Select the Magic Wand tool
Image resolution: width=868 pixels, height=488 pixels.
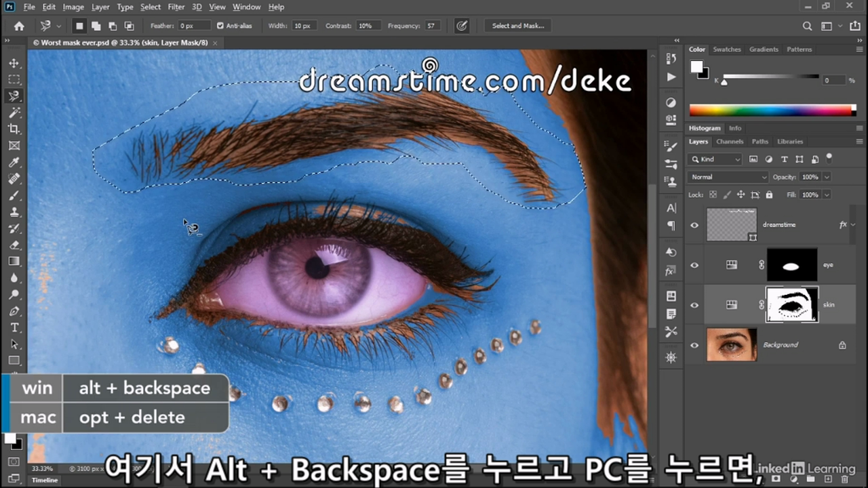14,113
